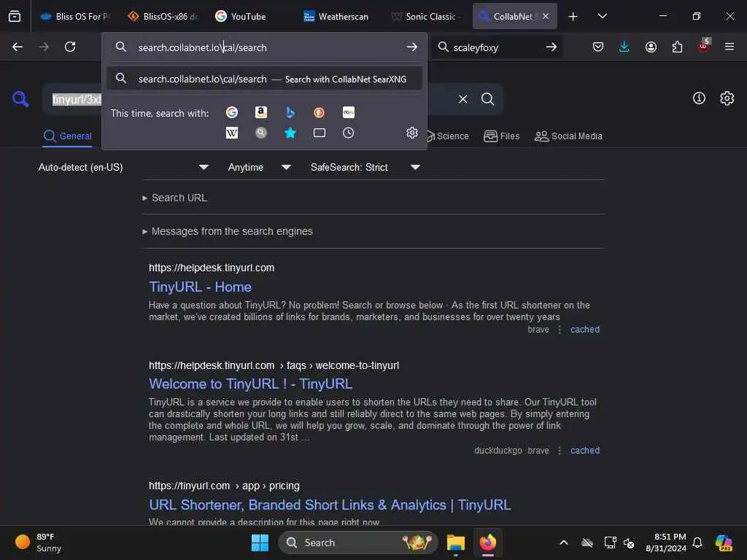
Task: Open TinyURL - Home result
Action: click(200, 287)
